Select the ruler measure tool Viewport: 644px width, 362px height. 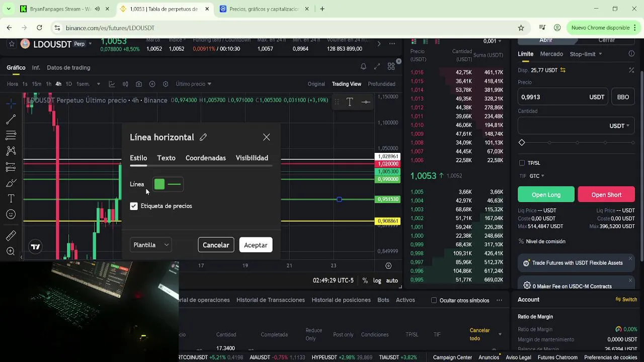coord(11,236)
